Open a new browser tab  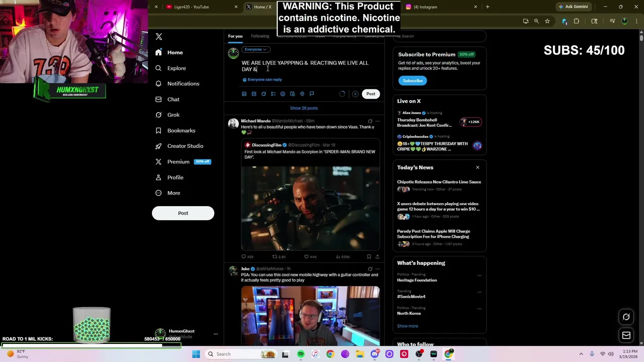pos(488,7)
